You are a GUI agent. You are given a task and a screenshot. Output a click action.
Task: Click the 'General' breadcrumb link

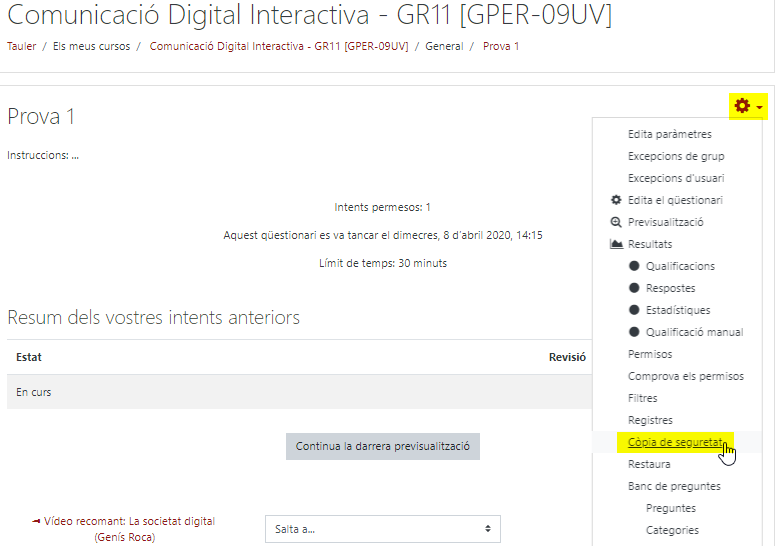[444, 46]
